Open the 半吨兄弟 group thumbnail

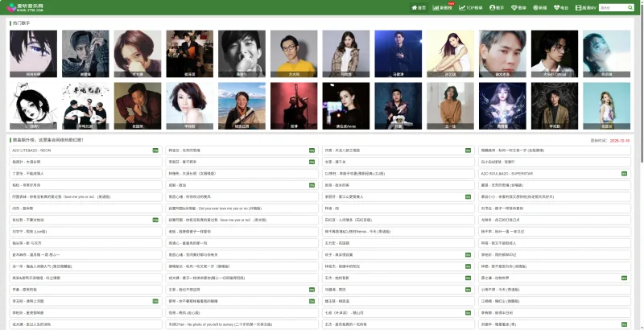[85, 106]
